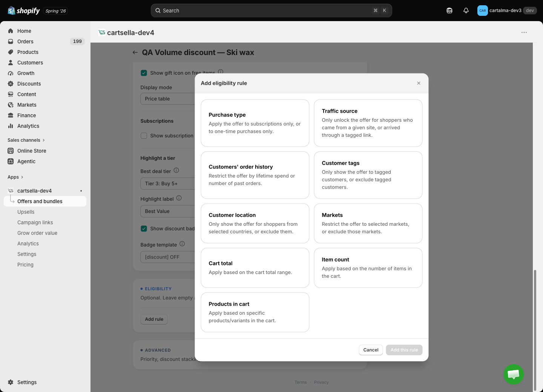The height and width of the screenshot is (392, 543).
Task: Click the info icon next to Badge template
Action: coord(182,244)
